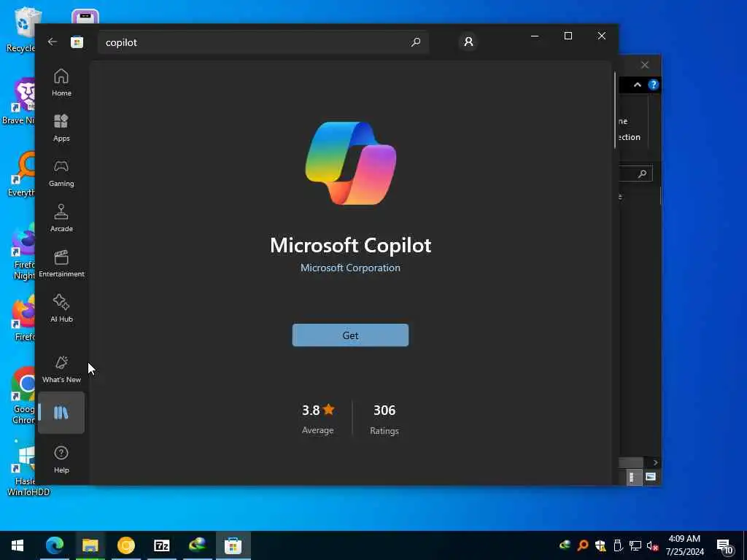Screen dimensions: 747x560
Task: Click the Everything search tray icon
Action: 583,545
